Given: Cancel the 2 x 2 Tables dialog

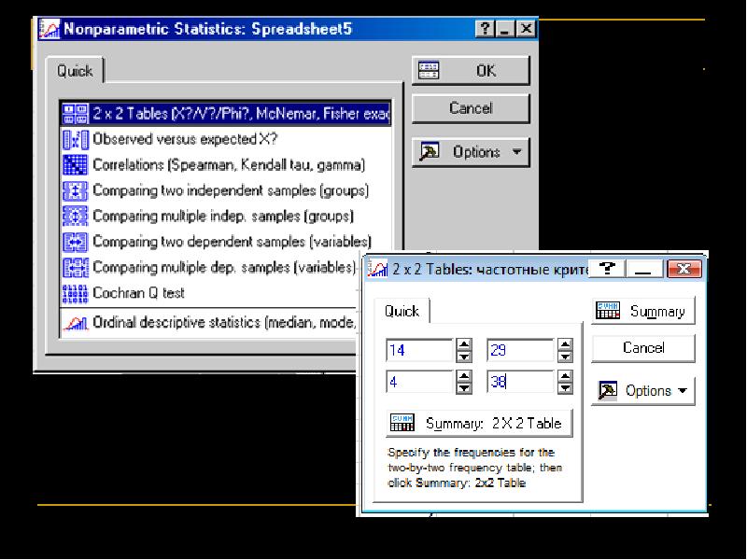Looking at the screenshot, I should click(x=642, y=348).
